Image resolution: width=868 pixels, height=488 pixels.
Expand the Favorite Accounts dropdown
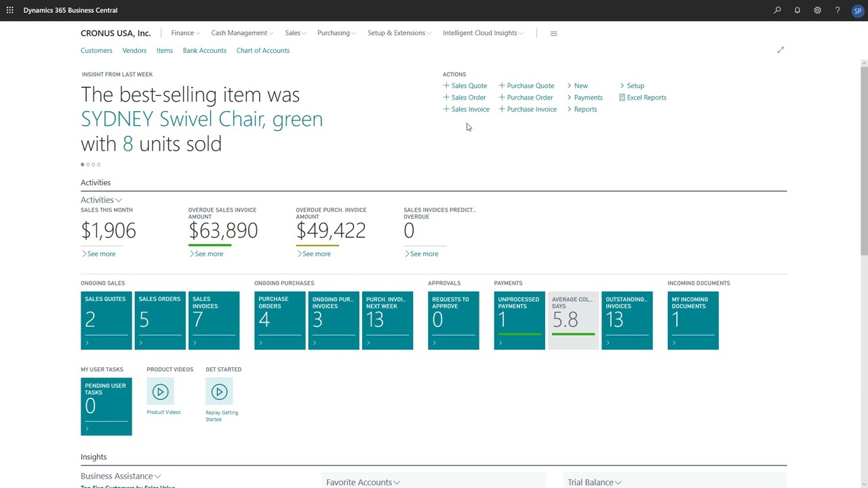[363, 482]
